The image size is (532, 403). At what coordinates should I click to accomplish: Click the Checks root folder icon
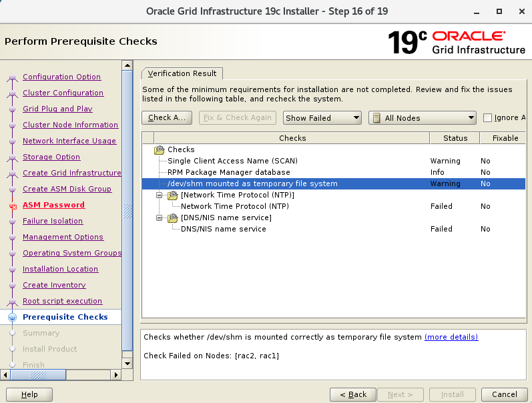[x=159, y=149]
